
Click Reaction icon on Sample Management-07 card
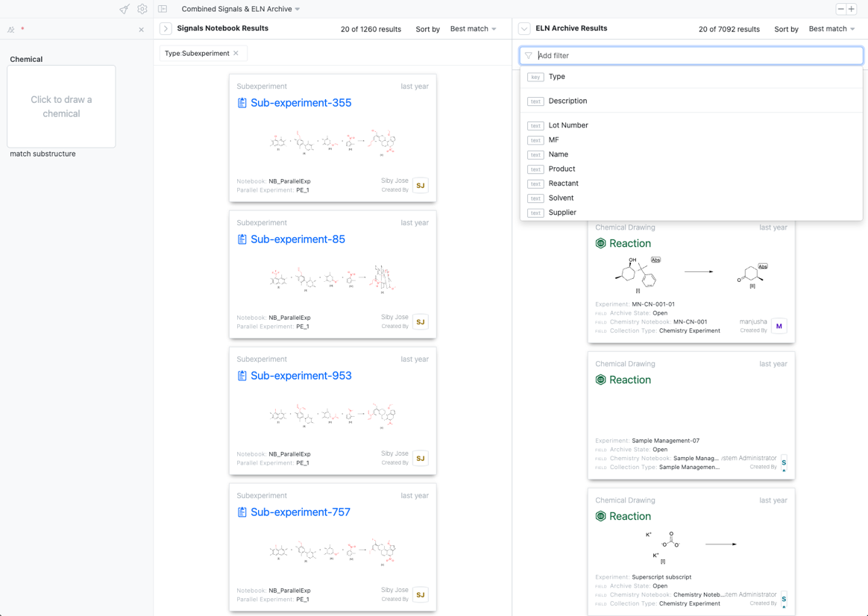600,380
